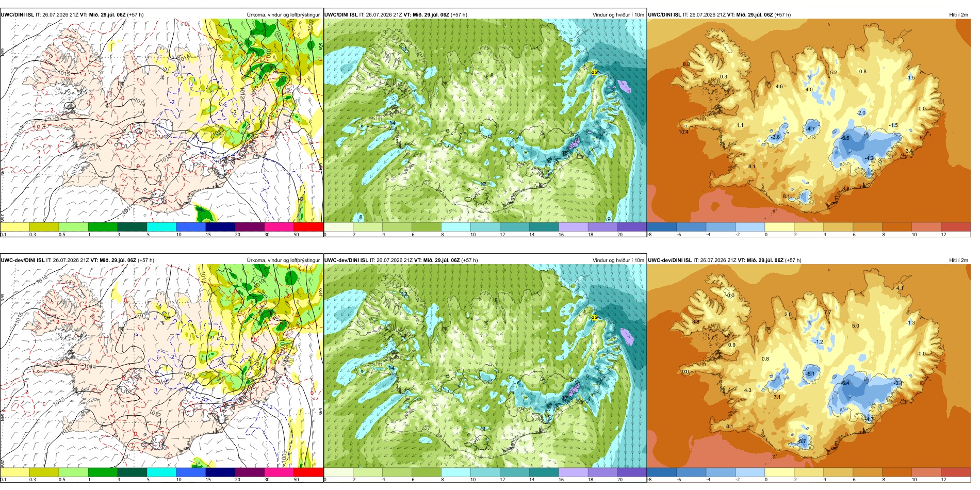Open the UWC precipitation and pressure map
This screenshot has height=490, width=980.
(x=161, y=121)
